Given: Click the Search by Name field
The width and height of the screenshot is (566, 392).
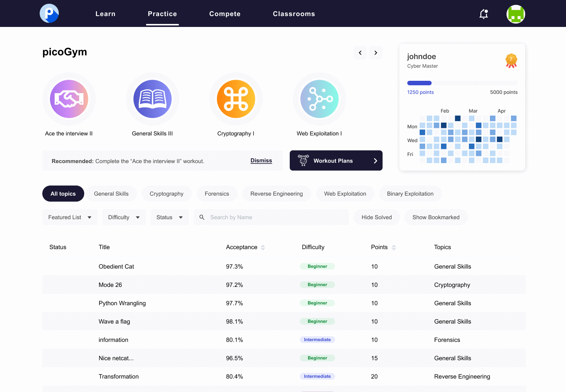Looking at the screenshot, I should coord(271,217).
